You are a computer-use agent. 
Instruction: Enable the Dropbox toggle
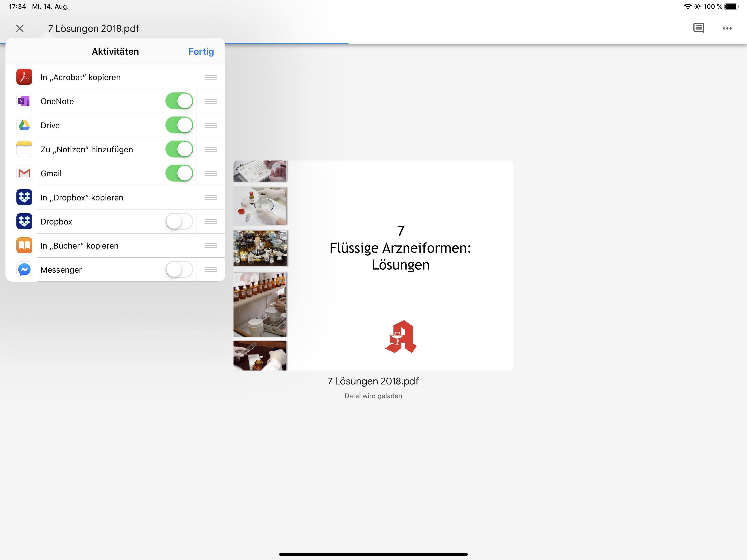coord(179,221)
